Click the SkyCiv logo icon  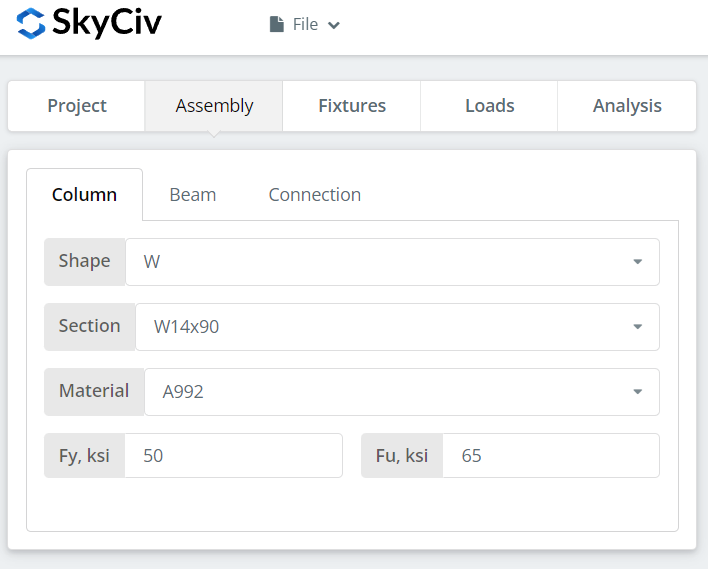pyautogui.click(x=32, y=24)
